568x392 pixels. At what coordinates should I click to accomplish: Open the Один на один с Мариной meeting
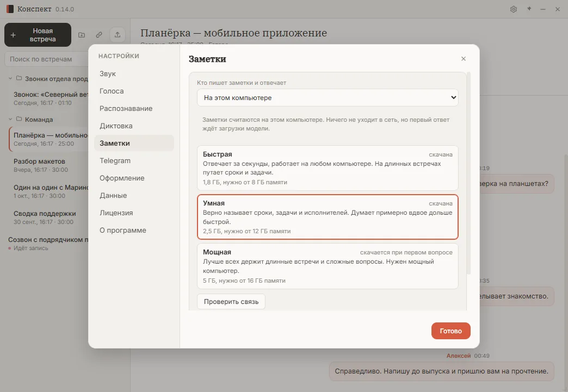point(49,191)
